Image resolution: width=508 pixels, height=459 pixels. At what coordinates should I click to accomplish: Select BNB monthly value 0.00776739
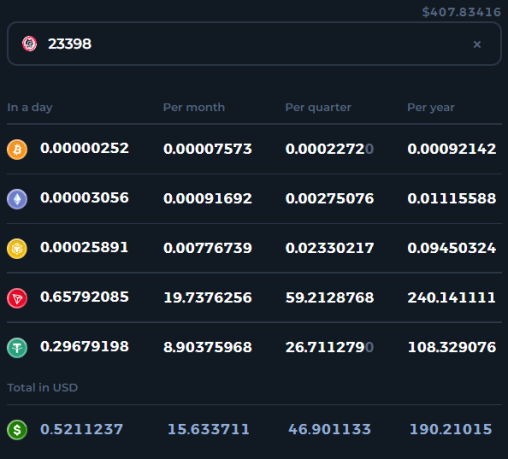click(x=207, y=248)
